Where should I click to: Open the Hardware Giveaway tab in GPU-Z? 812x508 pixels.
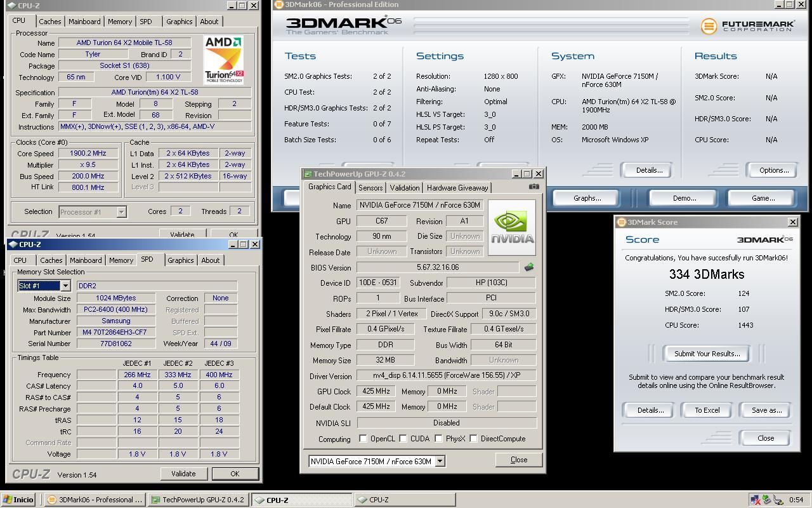point(457,188)
